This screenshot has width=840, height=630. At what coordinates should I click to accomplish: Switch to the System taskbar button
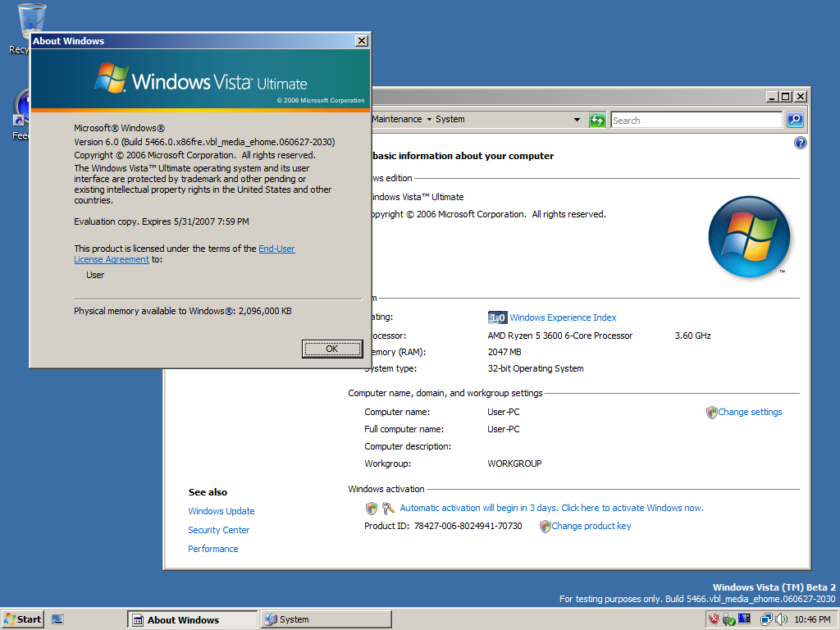(326, 619)
